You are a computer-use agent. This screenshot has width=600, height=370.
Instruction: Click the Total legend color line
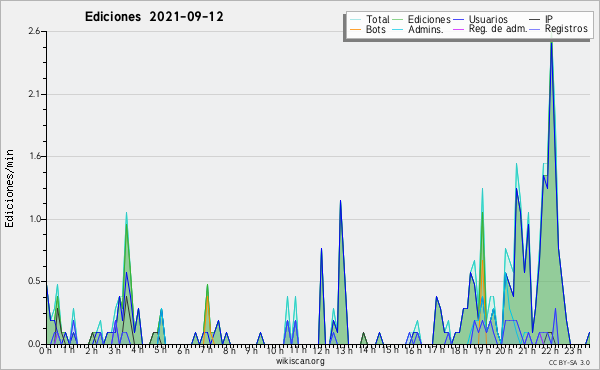(355, 20)
